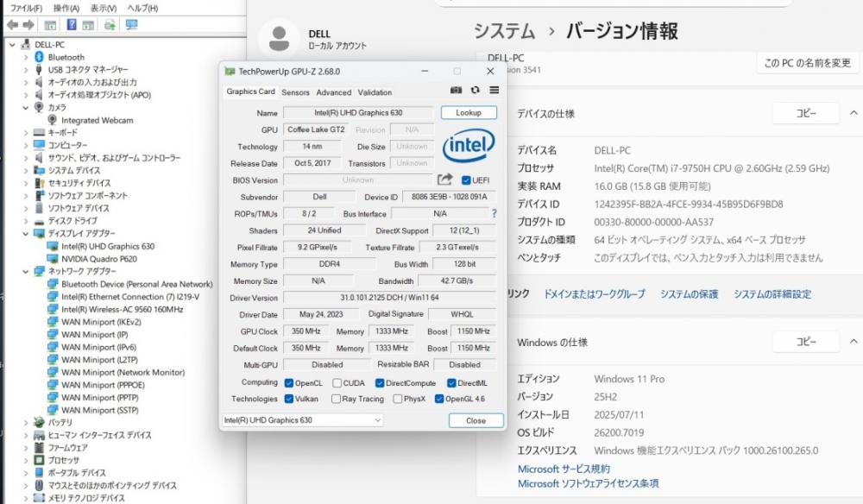Expand the Bluetooth category
The image size is (863, 504).
(x=25, y=57)
